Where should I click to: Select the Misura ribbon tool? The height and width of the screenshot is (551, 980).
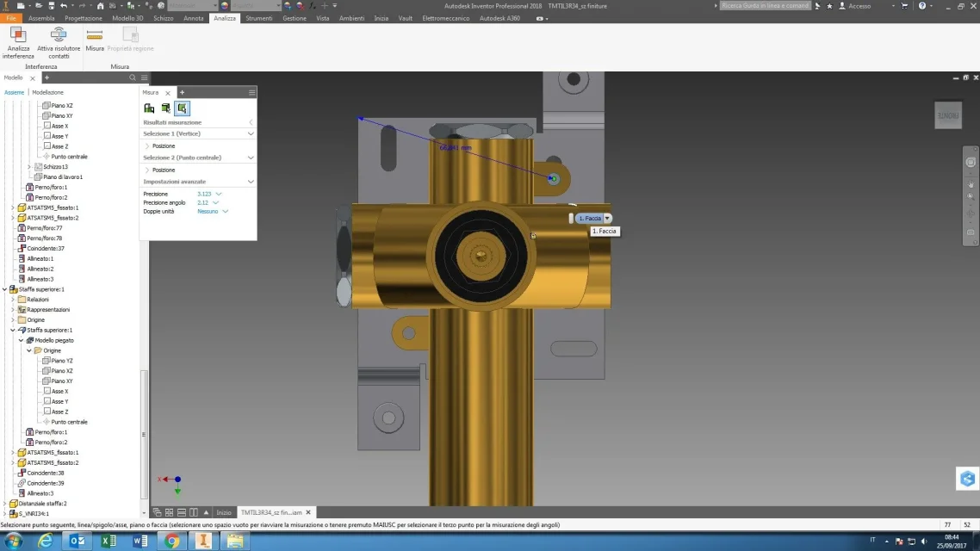click(x=95, y=40)
